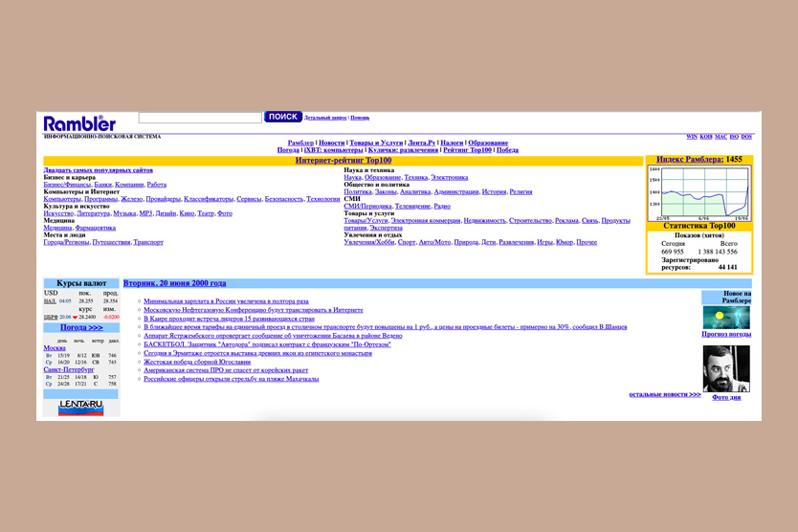Click inside the search text field
The height and width of the screenshot is (532, 798).
(200, 117)
